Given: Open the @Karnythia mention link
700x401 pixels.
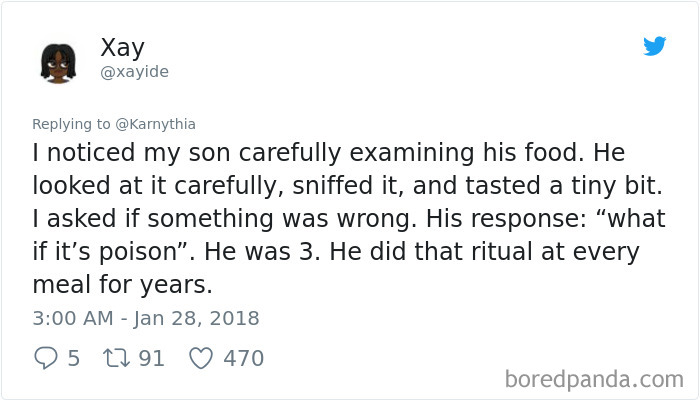Looking at the screenshot, I should pos(155,124).
